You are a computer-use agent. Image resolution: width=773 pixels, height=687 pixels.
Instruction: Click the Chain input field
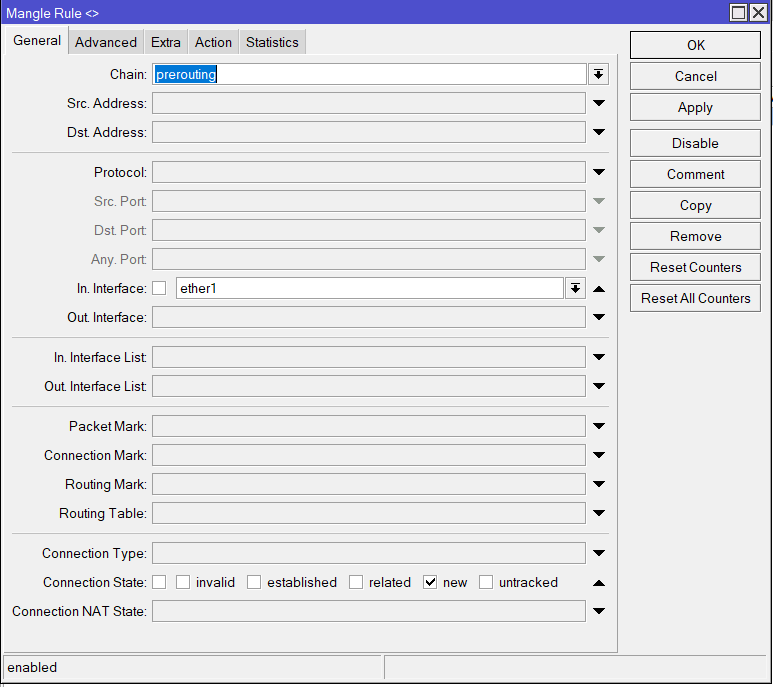pyautogui.click(x=369, y=74)
